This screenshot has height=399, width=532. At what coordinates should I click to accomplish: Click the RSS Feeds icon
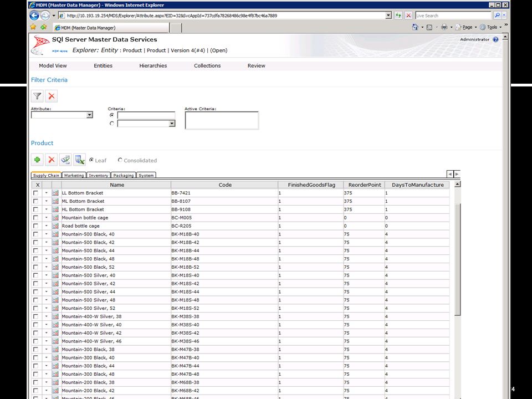pyautogui.click(x=429, y=27)
